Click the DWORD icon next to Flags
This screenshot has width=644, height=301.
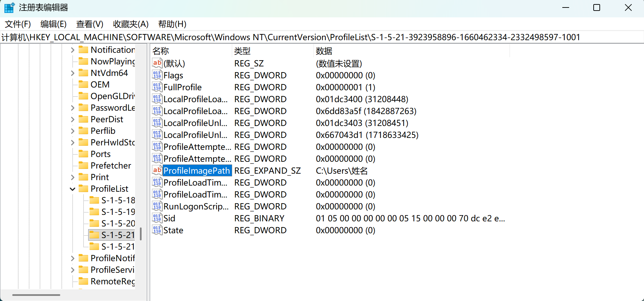pyautogui.click(x=157, y=75)
